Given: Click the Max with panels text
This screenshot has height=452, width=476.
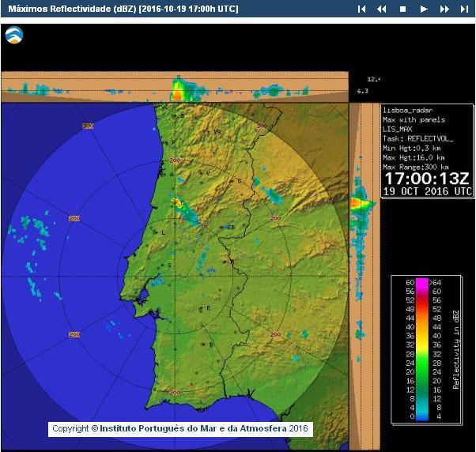Looking at the screenshot, I should (414, 119).
